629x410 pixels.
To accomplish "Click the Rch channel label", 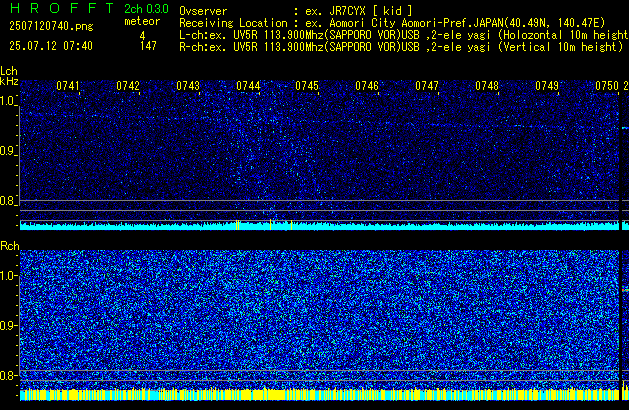I will tap(10, 246).
